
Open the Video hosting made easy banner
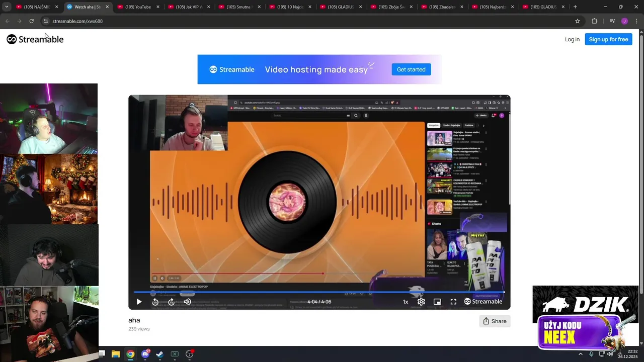click(x=319, y=69)
